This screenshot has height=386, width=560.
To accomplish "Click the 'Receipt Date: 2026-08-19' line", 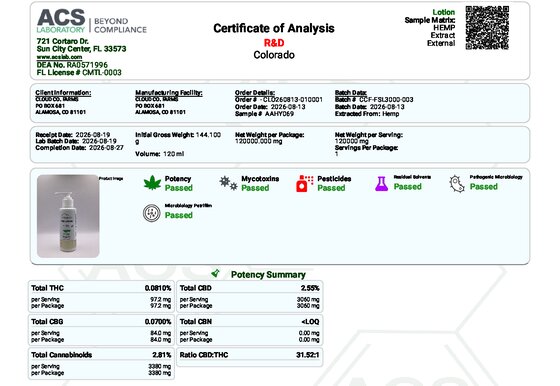I will click(73, 135).
